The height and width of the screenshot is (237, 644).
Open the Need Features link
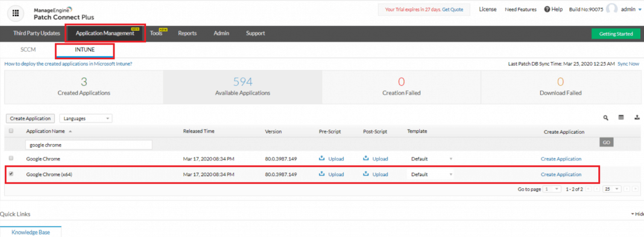520,10
